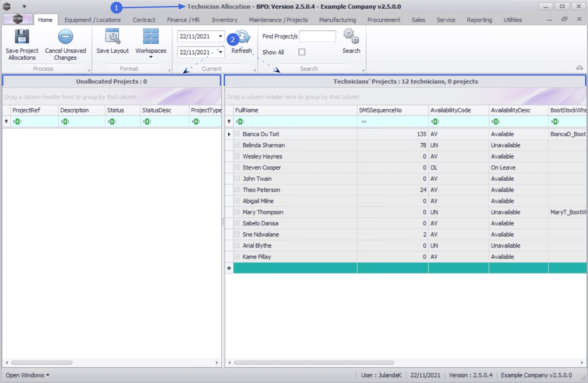
Task: Sort by the FullName column header
Action: tap(295, 110)
